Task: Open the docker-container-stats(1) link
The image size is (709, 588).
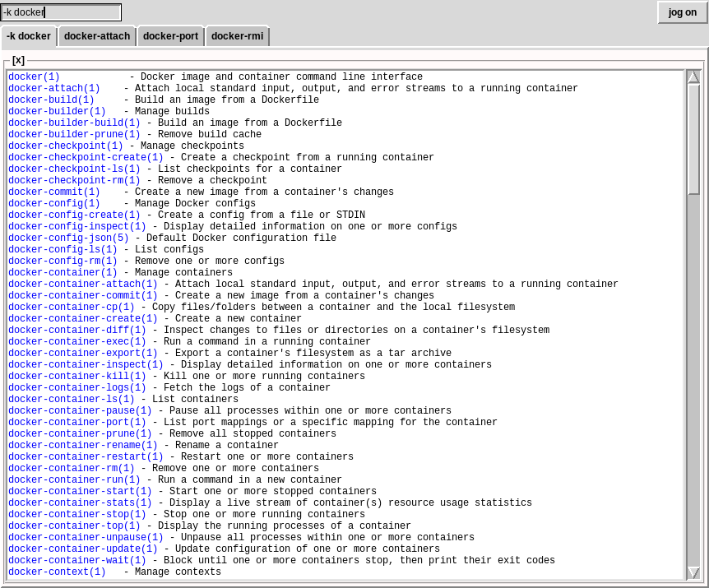Action: (x=80, y=503)
